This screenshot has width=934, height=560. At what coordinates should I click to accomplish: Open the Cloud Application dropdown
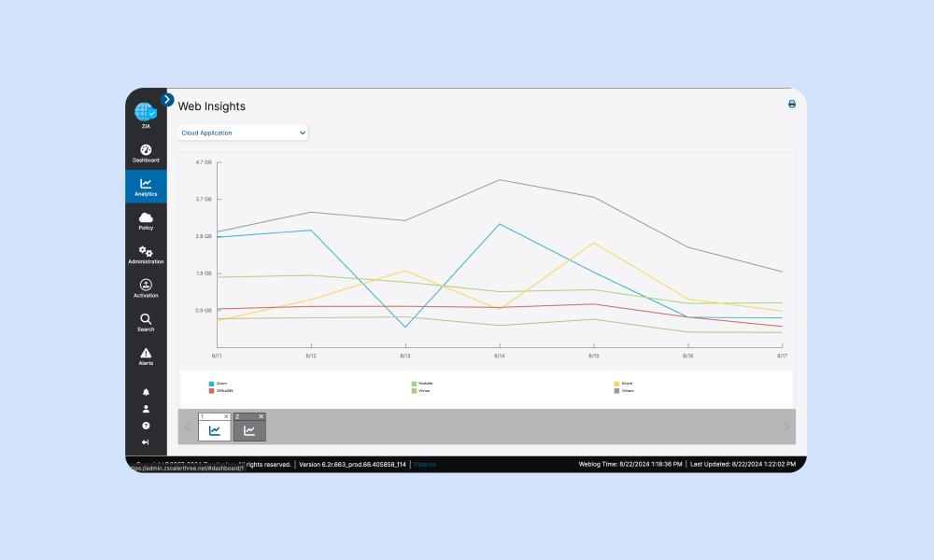(x=243, y=133)
